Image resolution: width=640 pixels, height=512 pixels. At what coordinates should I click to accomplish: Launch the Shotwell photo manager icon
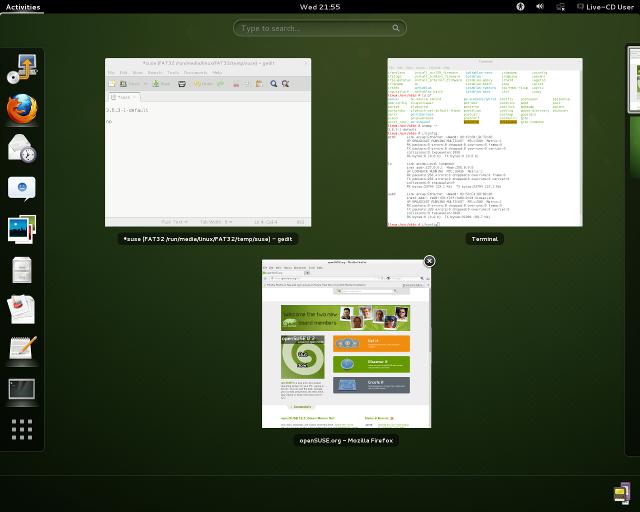point(22,229)
